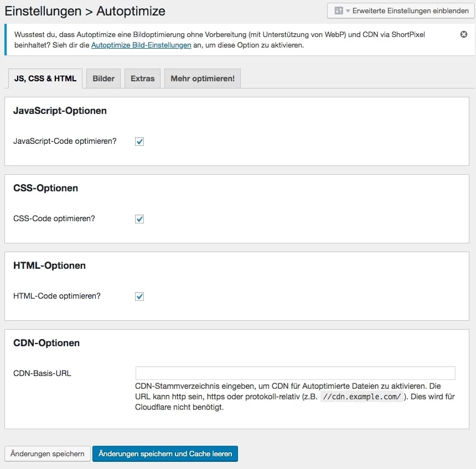Click the CDN-Basis-URL field label
The height and width of the screenshot is (469, 476).
[42, 373]
